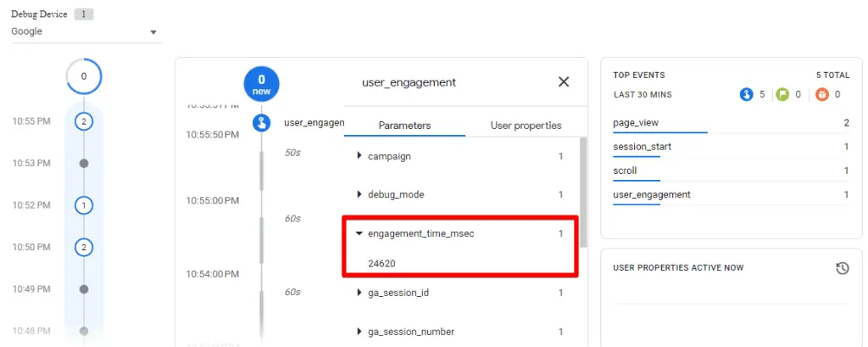Click the top 0 circle in the minutes timeline
The height and width of the screenshot is (347, 868).
pos(84,76)
